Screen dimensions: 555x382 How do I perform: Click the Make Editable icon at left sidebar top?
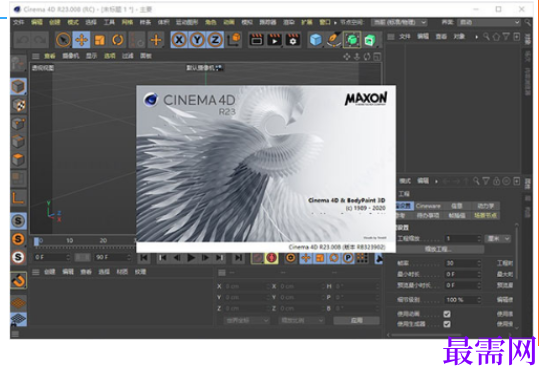point(18,64)
